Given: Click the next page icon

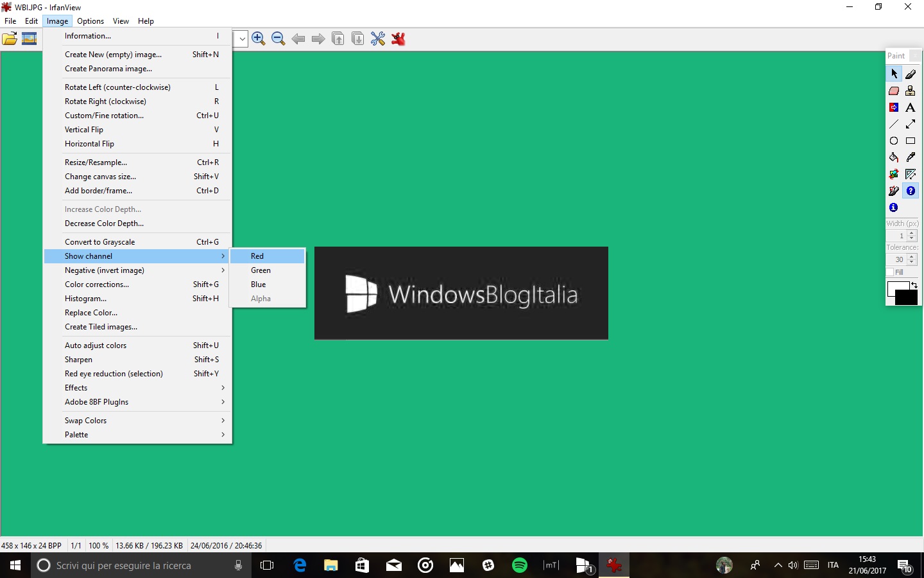Looking at the screenshot, I should click(x=358, y=39).
